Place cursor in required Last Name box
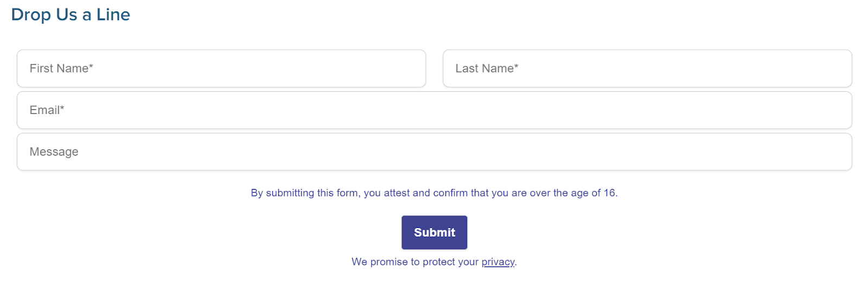868x298 pixels. pos(647,68)
